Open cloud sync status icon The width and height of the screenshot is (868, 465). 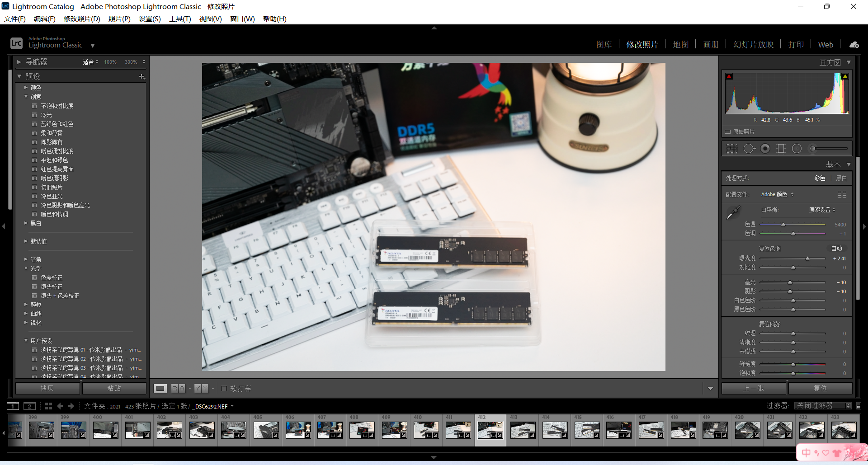[x=854, y=45]
